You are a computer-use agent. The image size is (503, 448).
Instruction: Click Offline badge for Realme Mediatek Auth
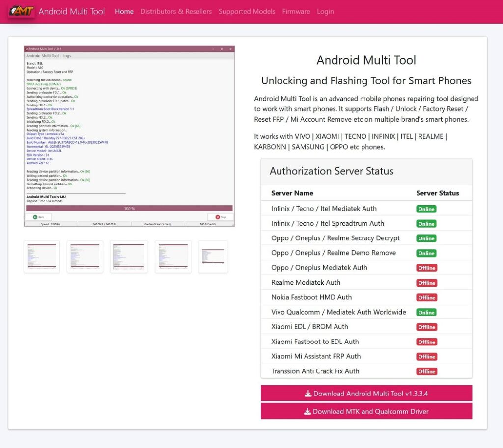[427, 283]
